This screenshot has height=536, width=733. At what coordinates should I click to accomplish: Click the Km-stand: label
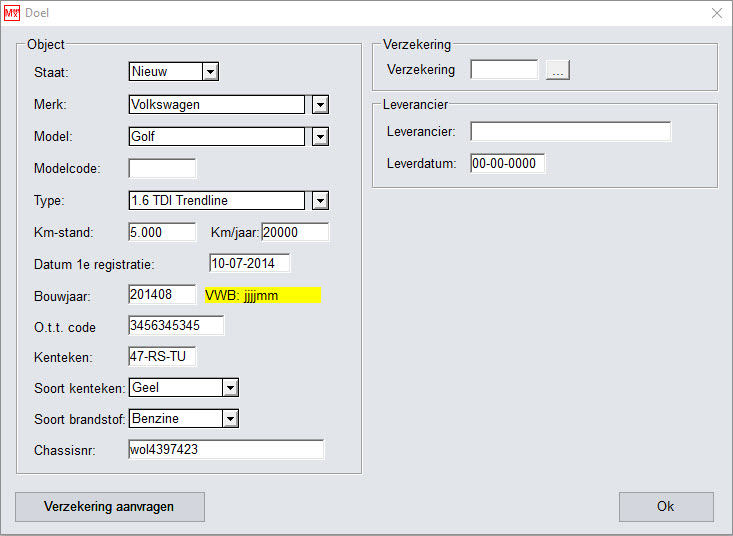click(64, 232)
